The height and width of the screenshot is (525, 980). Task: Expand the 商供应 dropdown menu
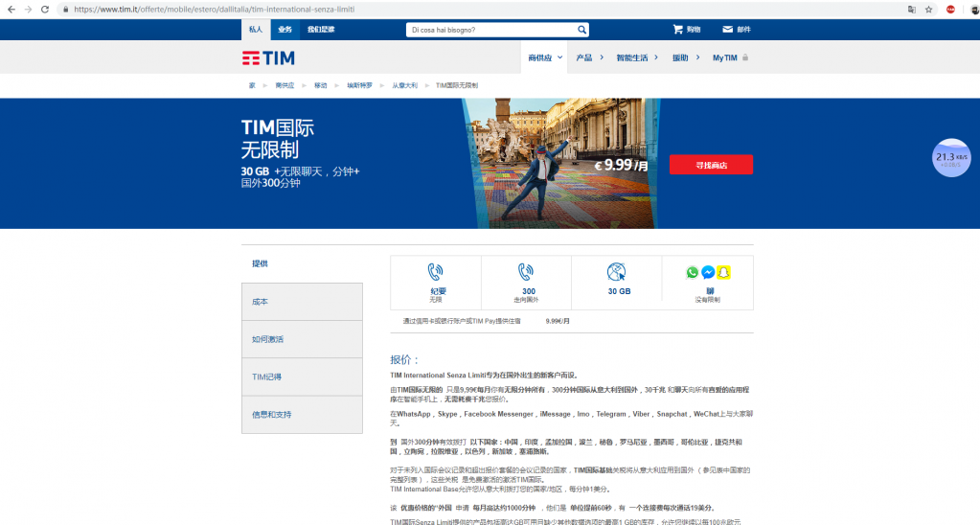pyautogui.click(x=545, y=57)
